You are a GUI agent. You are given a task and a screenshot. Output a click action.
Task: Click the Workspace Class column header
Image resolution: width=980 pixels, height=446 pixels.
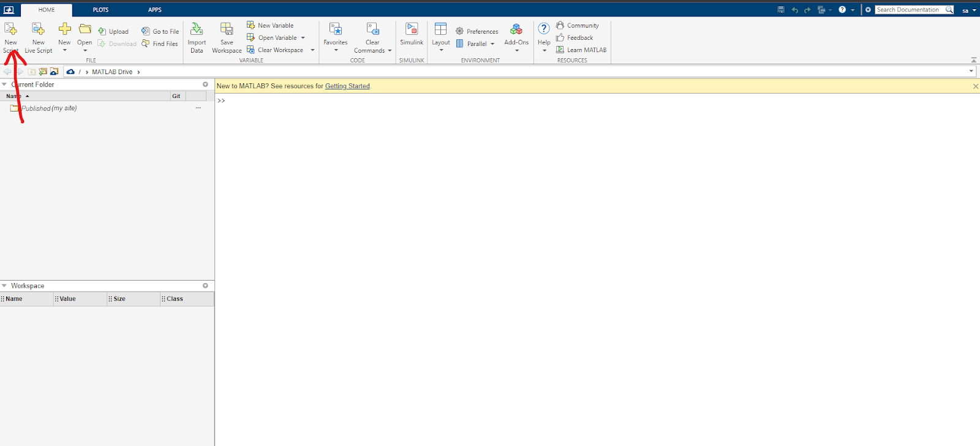click(187, 299)
